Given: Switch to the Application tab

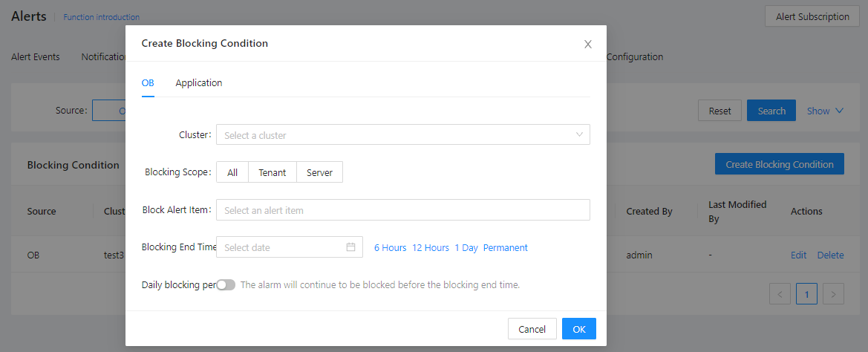Looking at the screenshot, I should 198,82.
